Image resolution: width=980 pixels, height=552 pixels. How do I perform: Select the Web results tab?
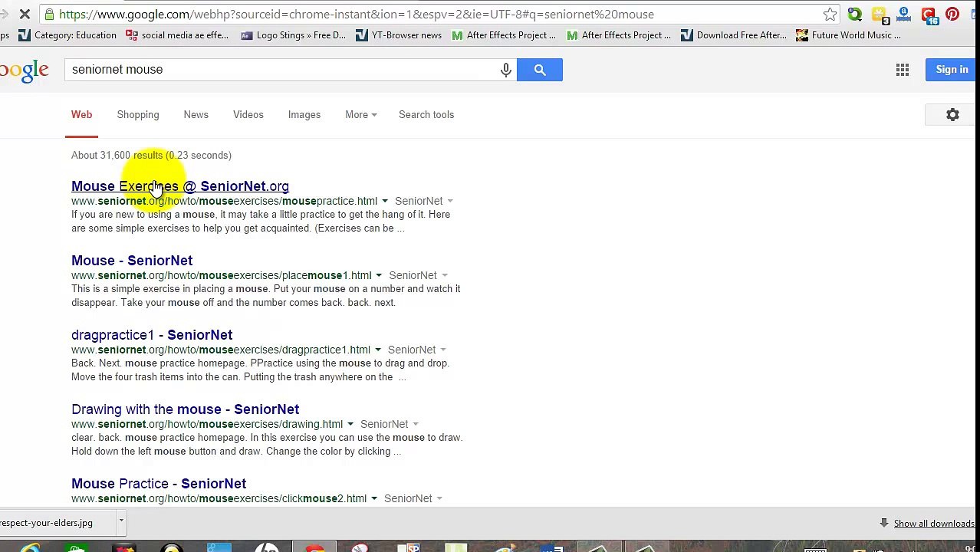tap(81, 115)
